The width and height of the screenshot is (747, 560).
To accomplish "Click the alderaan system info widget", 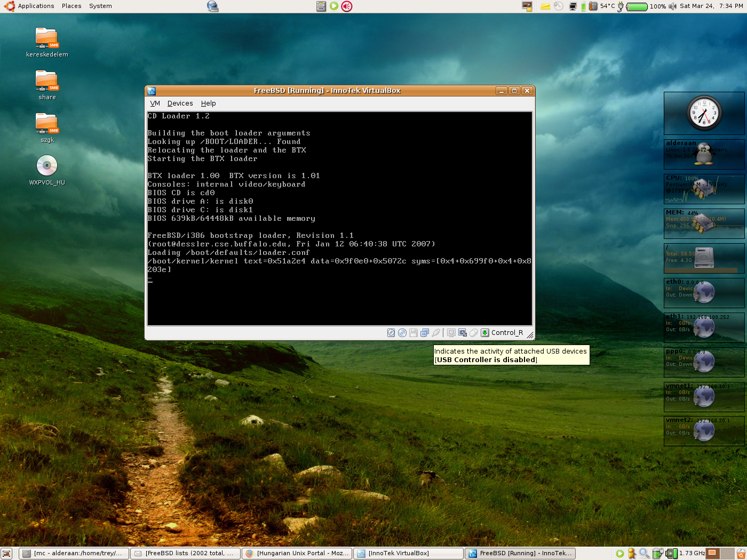I will pos(704,154).
